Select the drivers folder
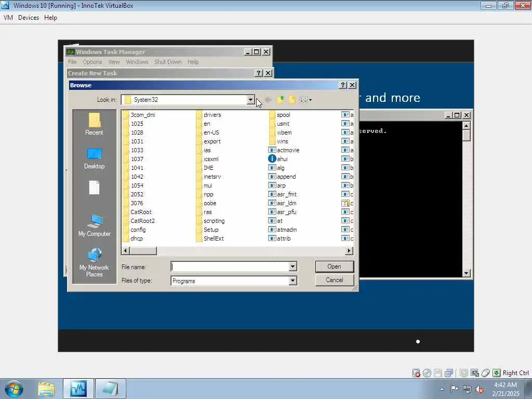 click(x=208, y=115)
